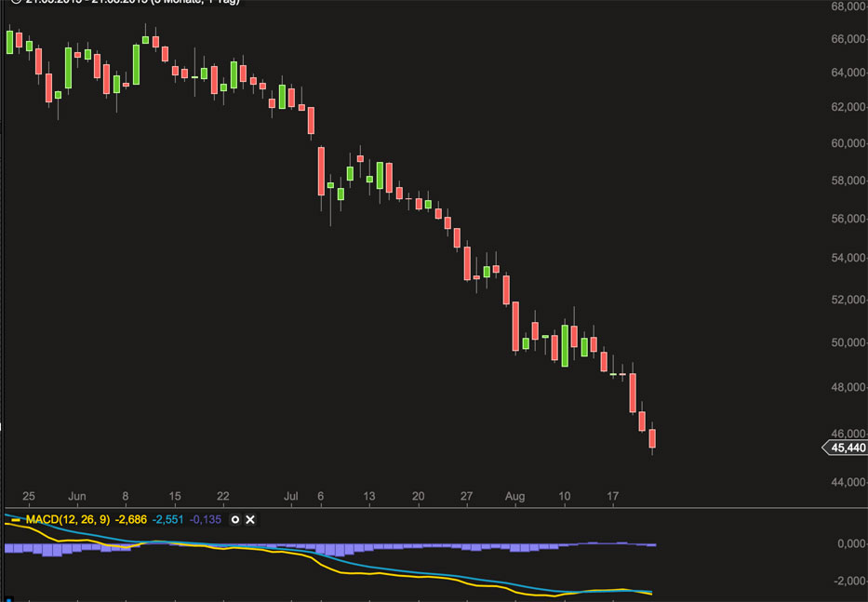Click the Jul date axis label
The width and height of the screenshot is (868, 602).
click(x=290, y=496)
